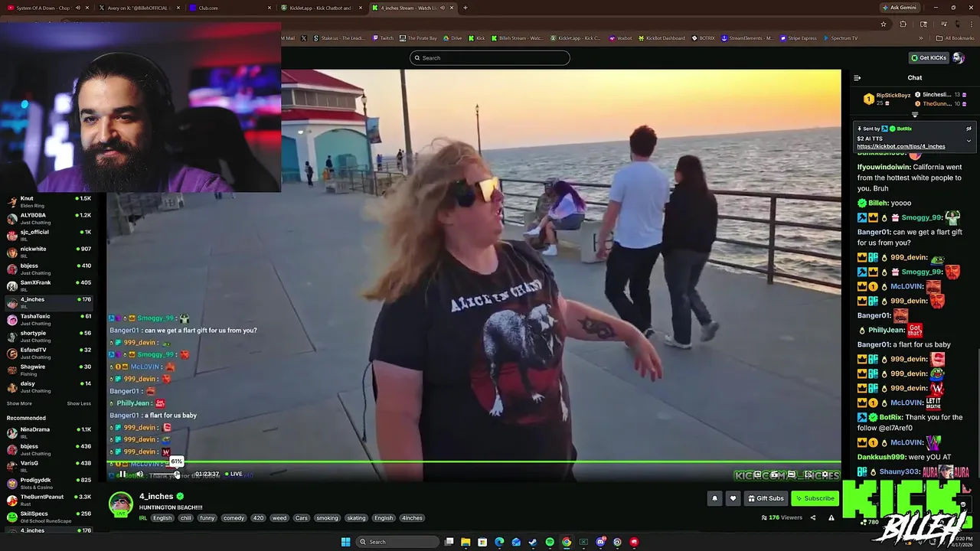Screen dimensions: 980x551
Task: Select the IRL category link
Action: point(143,518)
